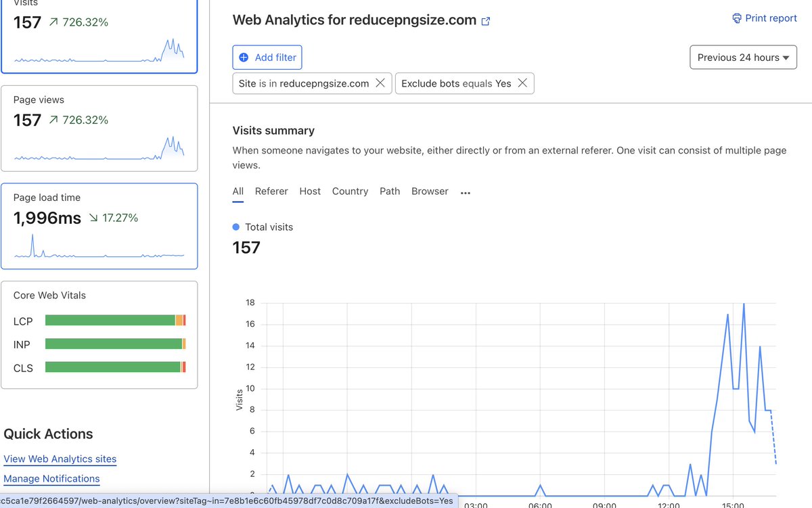Viewport: 812px width, 508px height.
Task: Remove the Exclude bots equals Yes filter
Action: 522,83
